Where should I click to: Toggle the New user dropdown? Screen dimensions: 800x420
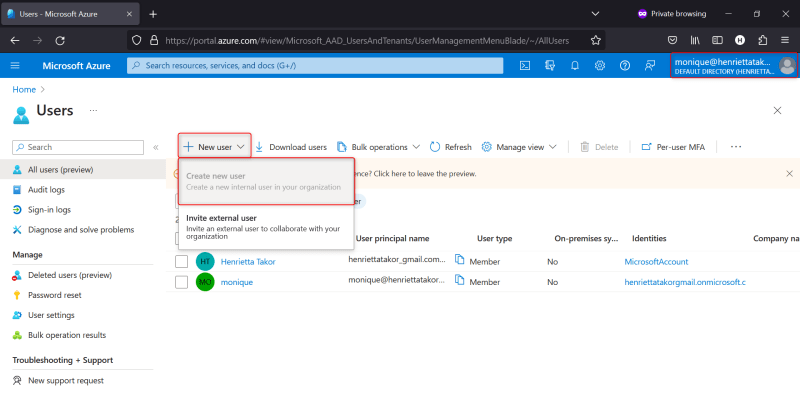214,147
